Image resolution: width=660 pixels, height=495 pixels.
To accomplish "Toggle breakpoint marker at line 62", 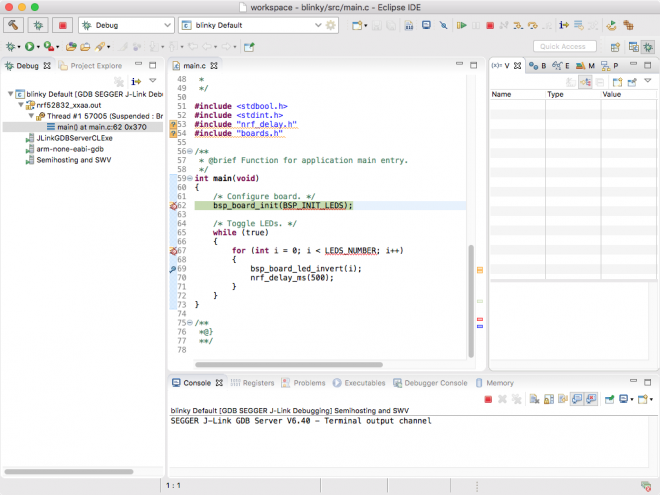I will click(x=173, y=205).
